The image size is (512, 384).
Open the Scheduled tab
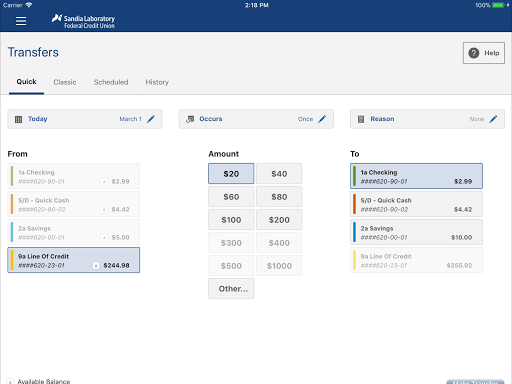point(111,82)
